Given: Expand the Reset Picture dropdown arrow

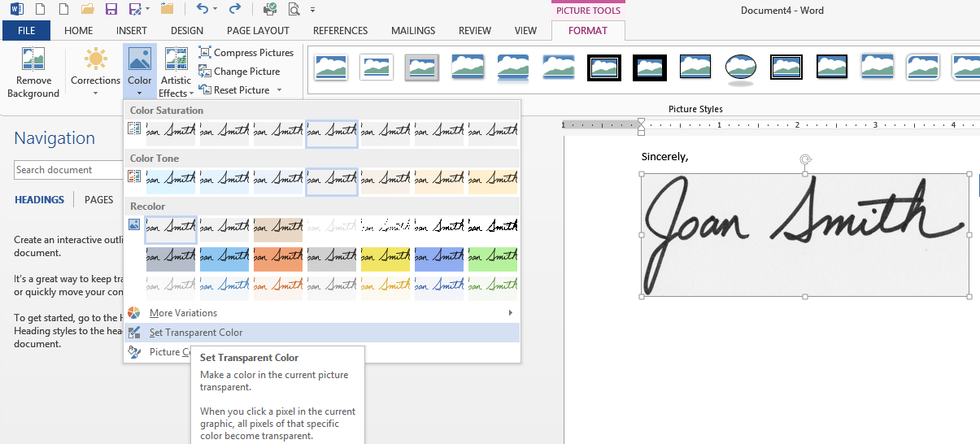Looking at the screenshot, I should pos(279,90).
